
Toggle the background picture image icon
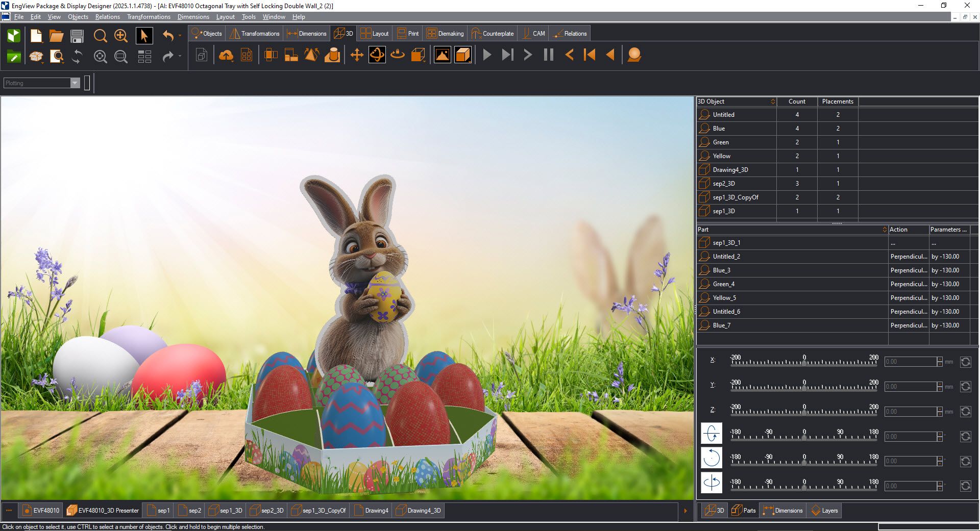443,55
